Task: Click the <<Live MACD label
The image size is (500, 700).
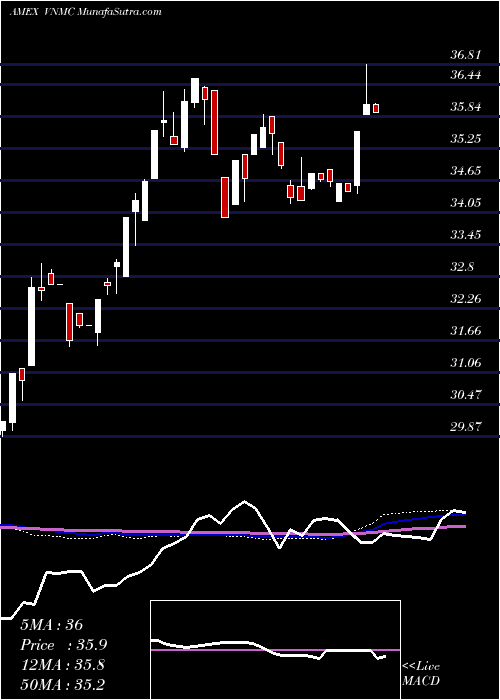Action: pyautogui.click(x=421, y=674)
